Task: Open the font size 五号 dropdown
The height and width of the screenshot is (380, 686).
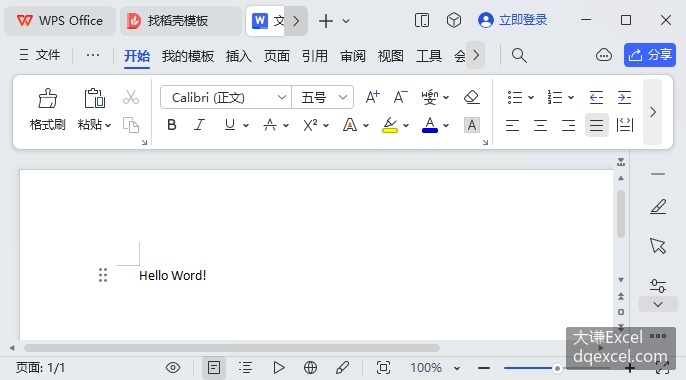Action: [x=343, y=97]
